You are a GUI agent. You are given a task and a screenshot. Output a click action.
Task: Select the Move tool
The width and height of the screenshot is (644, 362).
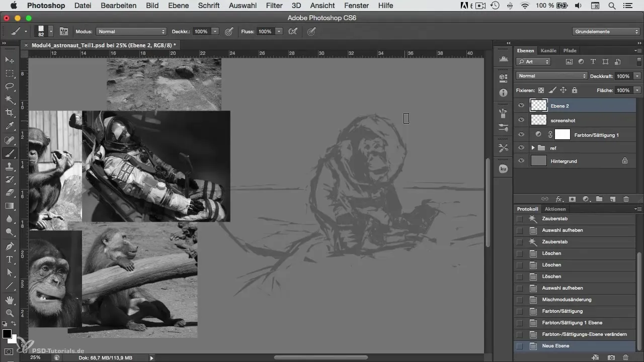9,60
